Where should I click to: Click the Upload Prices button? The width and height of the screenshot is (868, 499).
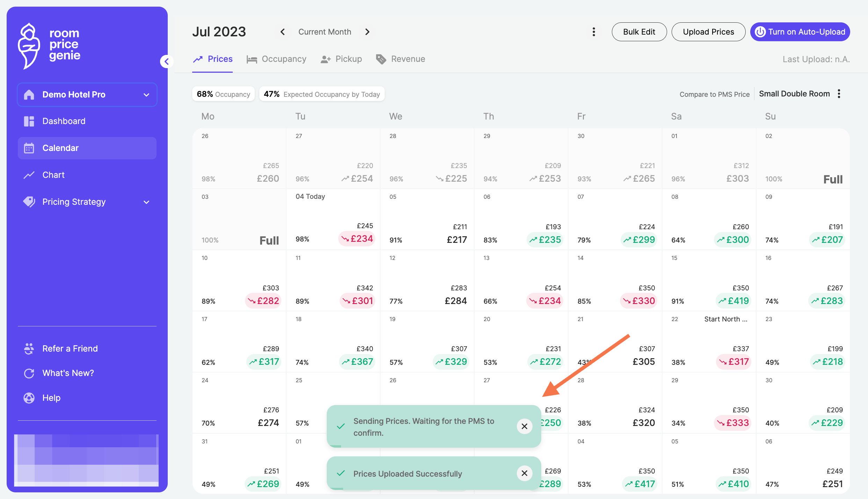tap(708, 32)
